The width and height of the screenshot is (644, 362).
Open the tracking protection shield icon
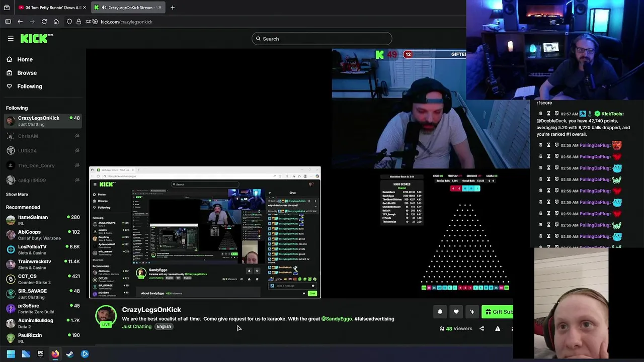69,22
